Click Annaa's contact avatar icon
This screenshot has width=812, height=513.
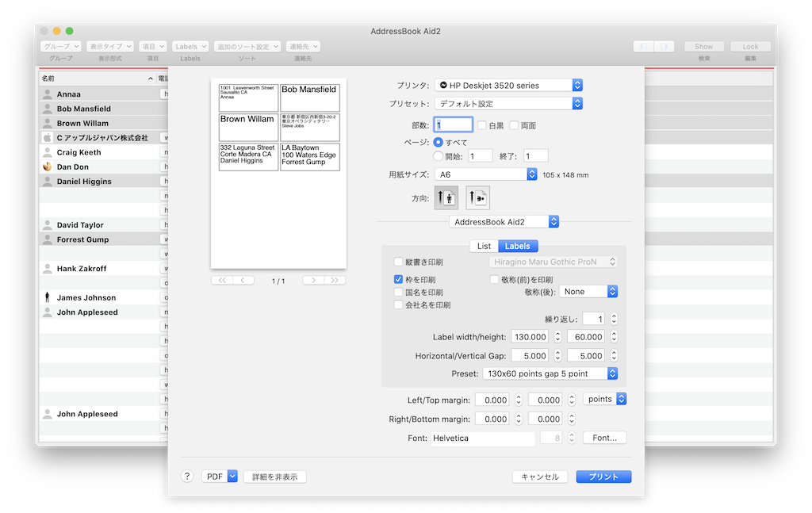47,94
